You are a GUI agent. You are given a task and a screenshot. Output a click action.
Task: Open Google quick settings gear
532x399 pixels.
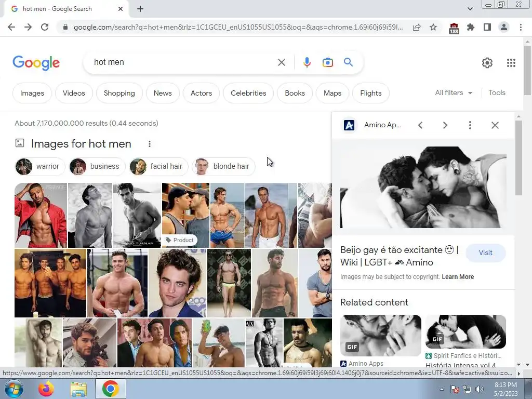[x=487, y=63]
